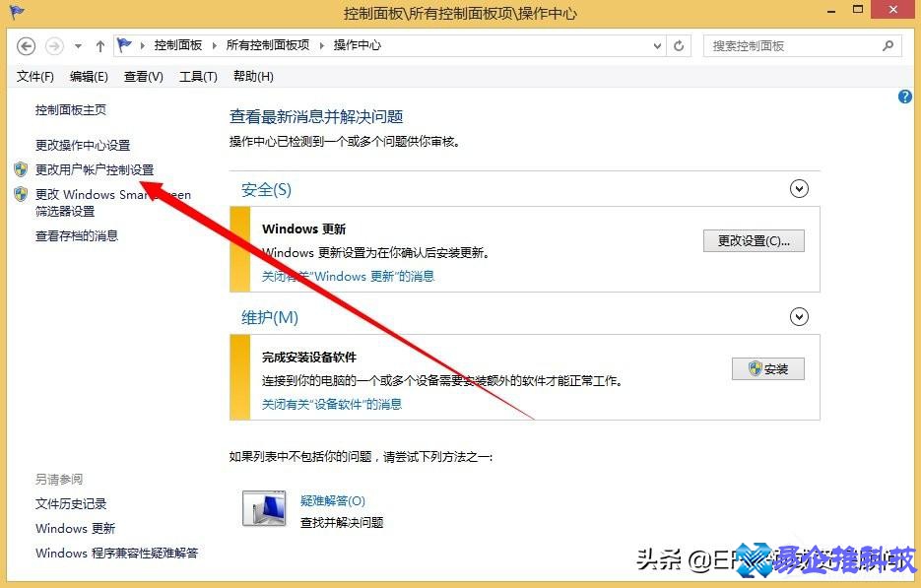Image resolution: width=921 pixels, height=588 pixels.
Task: Open the address bar dropdown arrow
Action: point(658,45)
